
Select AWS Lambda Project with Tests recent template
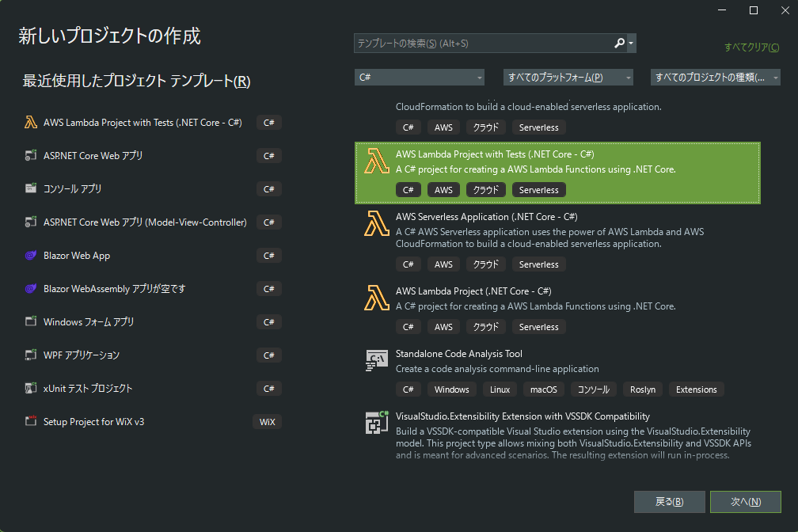(x=153, y=123)
